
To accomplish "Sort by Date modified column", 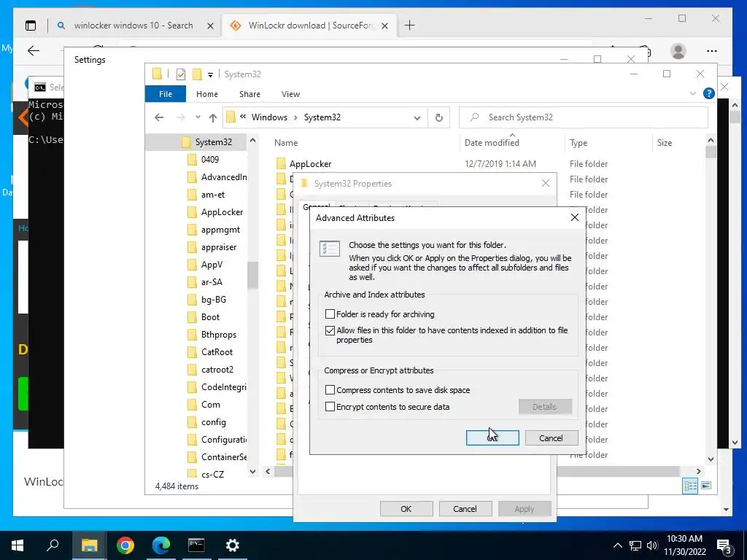I will [x=492, y=142].
